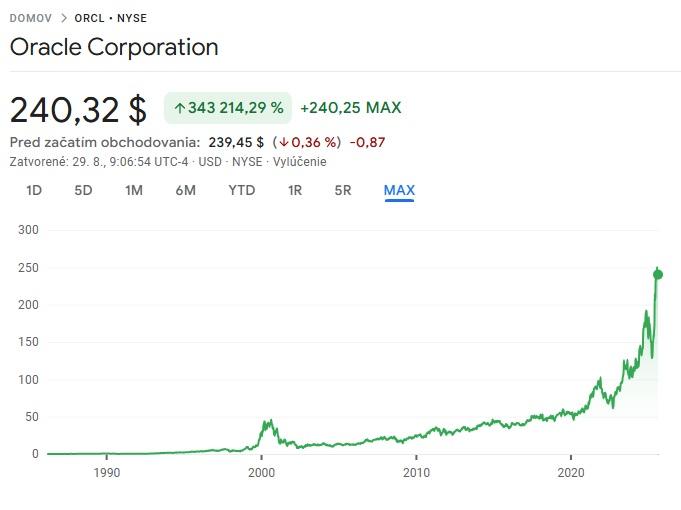Open the Vylúčenie disclaimer link
This screenshot has width=681, height=510.
[298, 161]
